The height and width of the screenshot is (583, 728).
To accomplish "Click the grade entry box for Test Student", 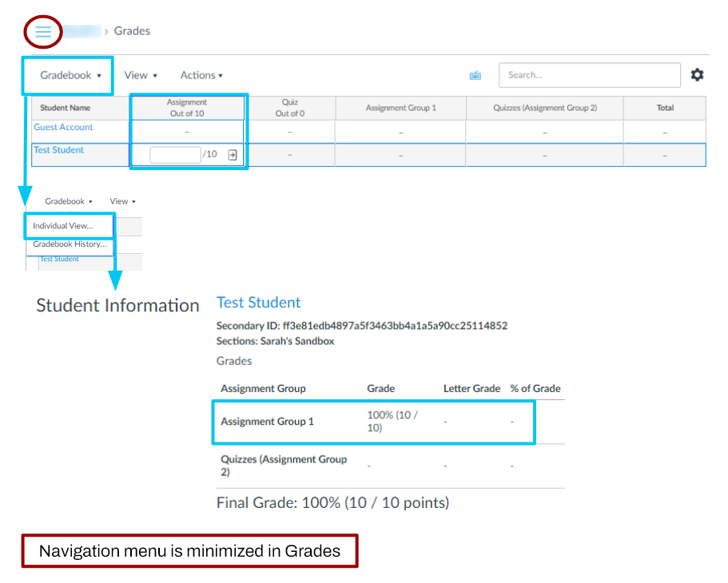I will pyautogui.click(x=175, y=154).
